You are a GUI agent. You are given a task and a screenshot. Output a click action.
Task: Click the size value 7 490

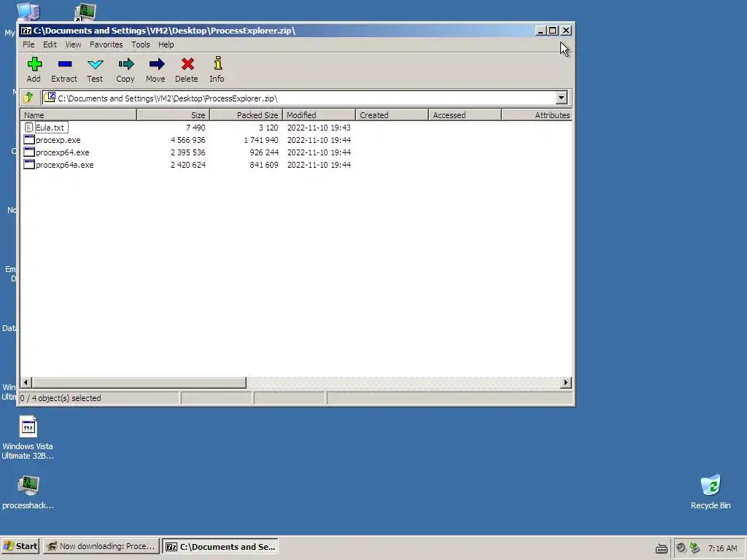point(196,128)
